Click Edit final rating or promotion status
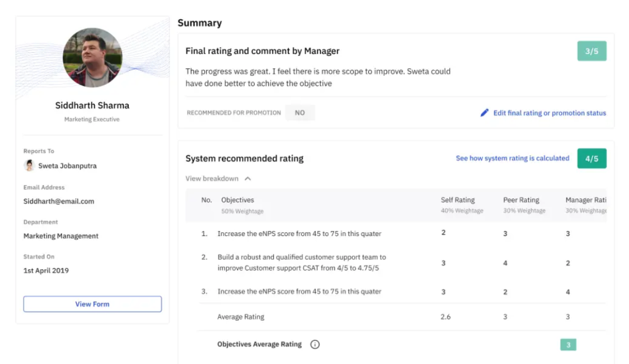The width and height of the screenshot is (629, 364). 550,113
